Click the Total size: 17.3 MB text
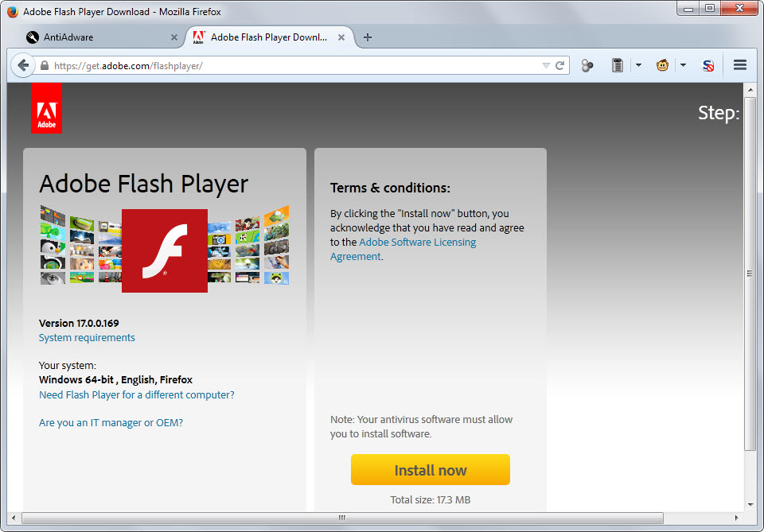Viewport: 764px width, 532px height. point(431,500)
